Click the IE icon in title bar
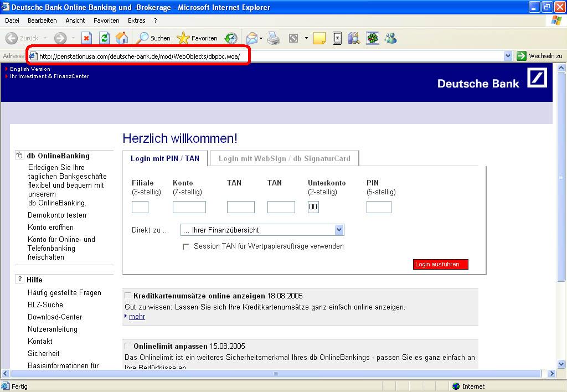 (x=5, y=7)
